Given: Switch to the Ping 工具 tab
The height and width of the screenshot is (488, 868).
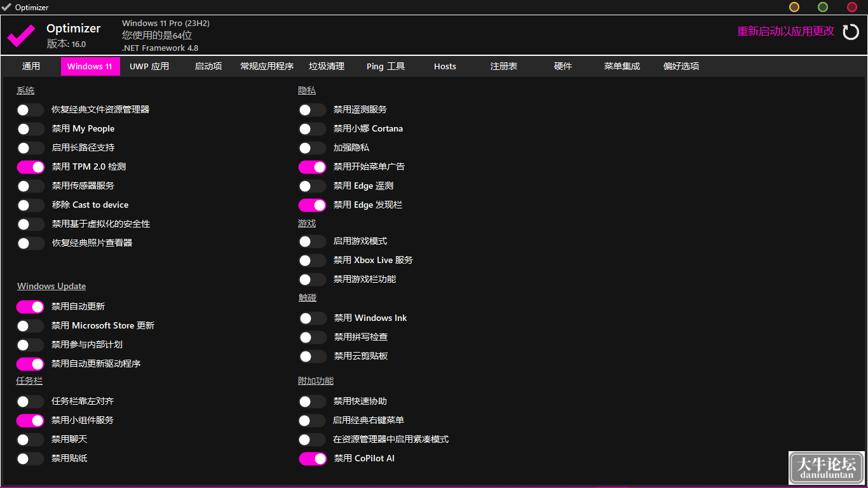Looking at the screenshot, I should coord(386,66).
